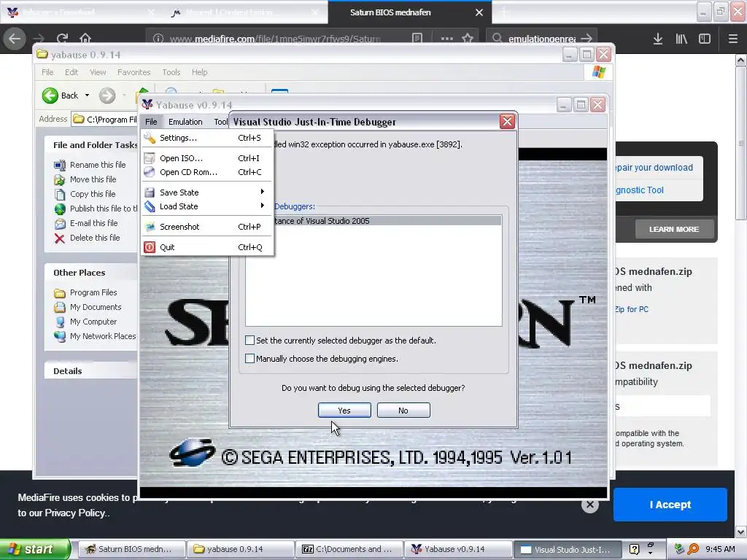Screen dimensions: 747x560
Task: Open page actions three-dots icon
Action: point(447,39)
